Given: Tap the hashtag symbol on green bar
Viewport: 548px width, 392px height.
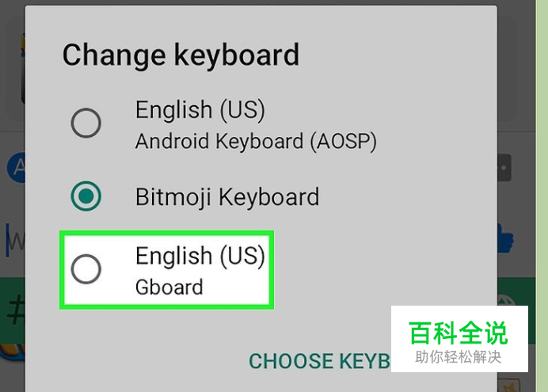Looking at the screenshot, I should click(15, 309).
